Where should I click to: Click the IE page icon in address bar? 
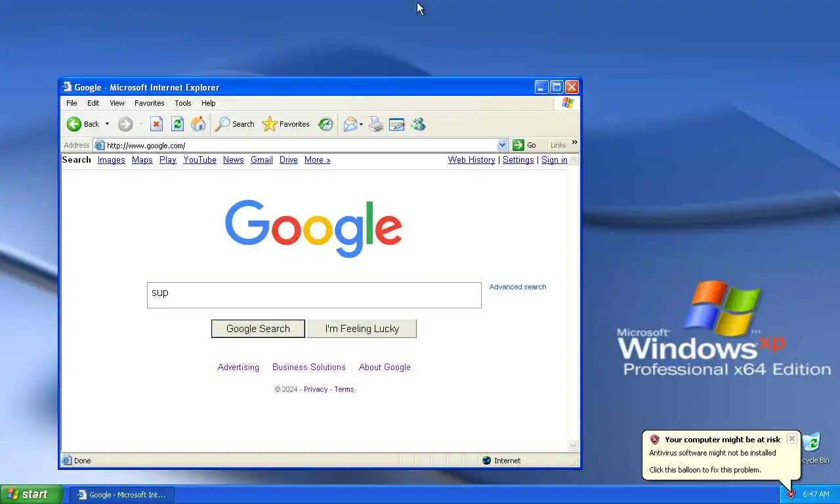coord(100,145)
